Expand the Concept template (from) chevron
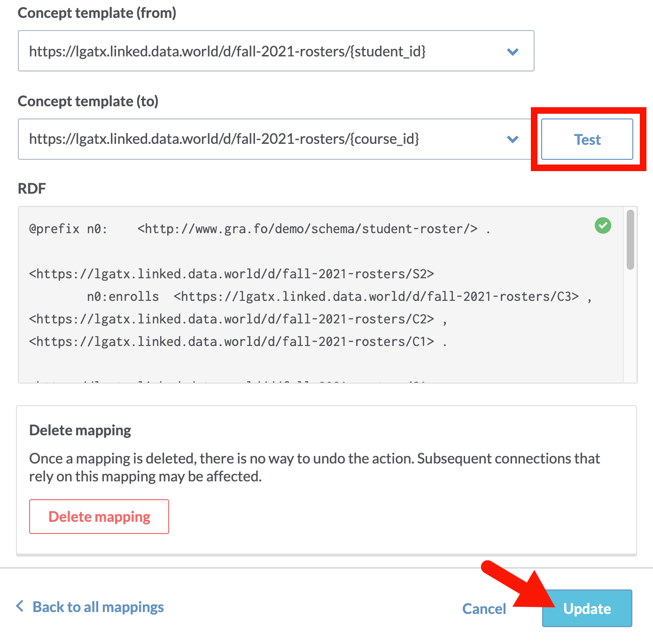This screenshot has width=653, height=644. 513,52
